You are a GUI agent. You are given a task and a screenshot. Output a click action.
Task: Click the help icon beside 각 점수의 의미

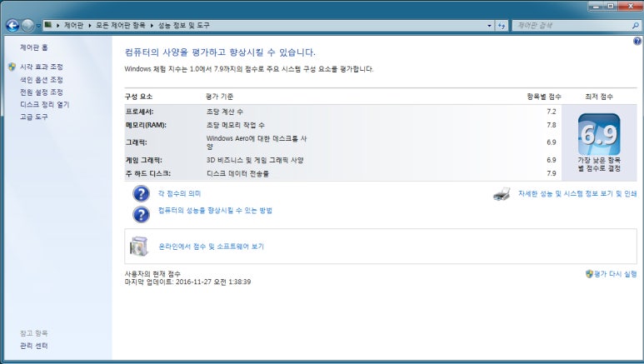coord(141,193)
